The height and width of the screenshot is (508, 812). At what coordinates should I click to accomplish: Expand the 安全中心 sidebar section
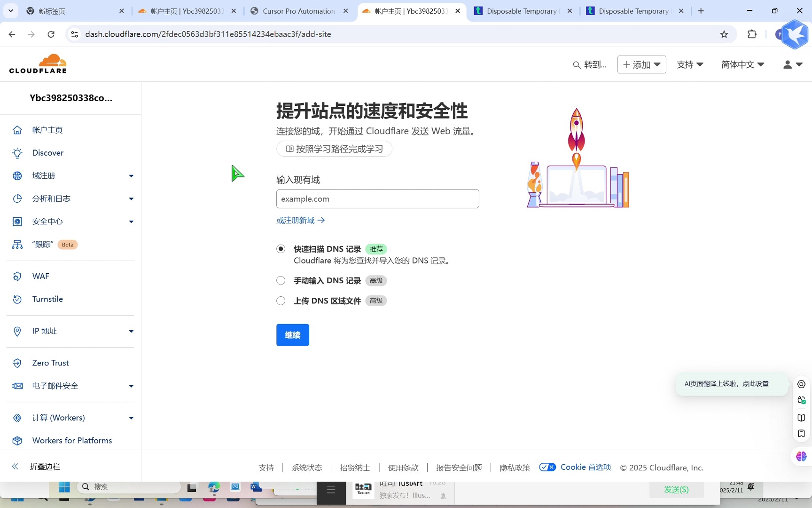pyautogui.click(x=131, y=222)
